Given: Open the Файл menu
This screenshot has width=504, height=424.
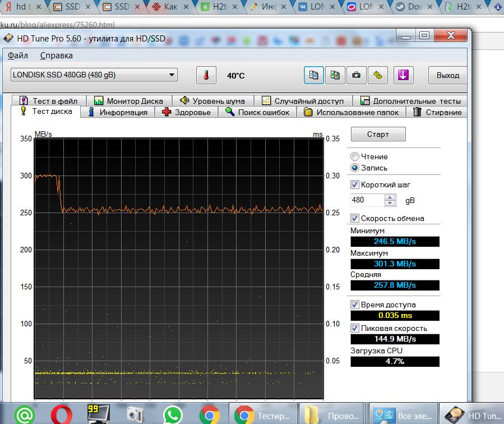Looking at the screenshot, I should coord(18,56).
